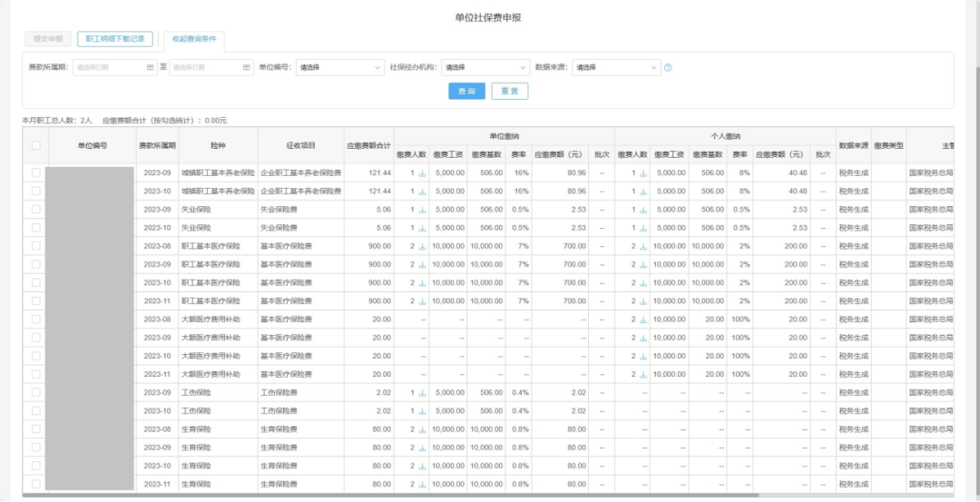Check the 2023-10 失业保险 row checkbox
Screen dimensions: 980x502
[35, 228]
